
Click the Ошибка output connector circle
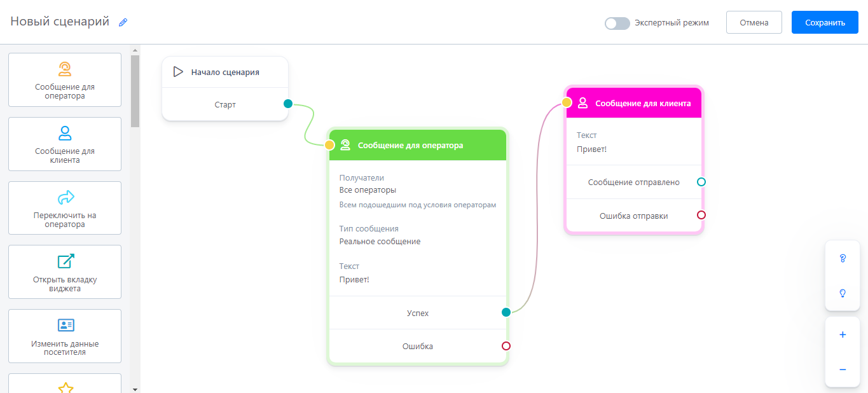(x=506, y=346)
